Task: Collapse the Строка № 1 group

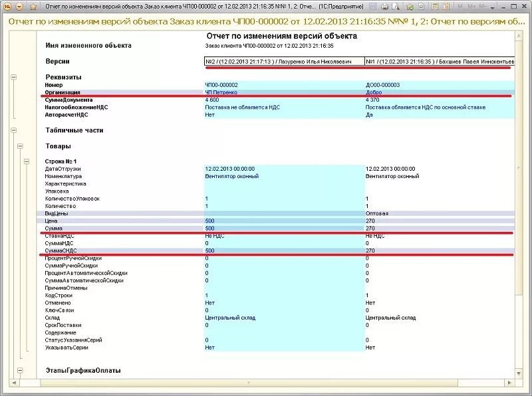Action: (x=27, y=161)
